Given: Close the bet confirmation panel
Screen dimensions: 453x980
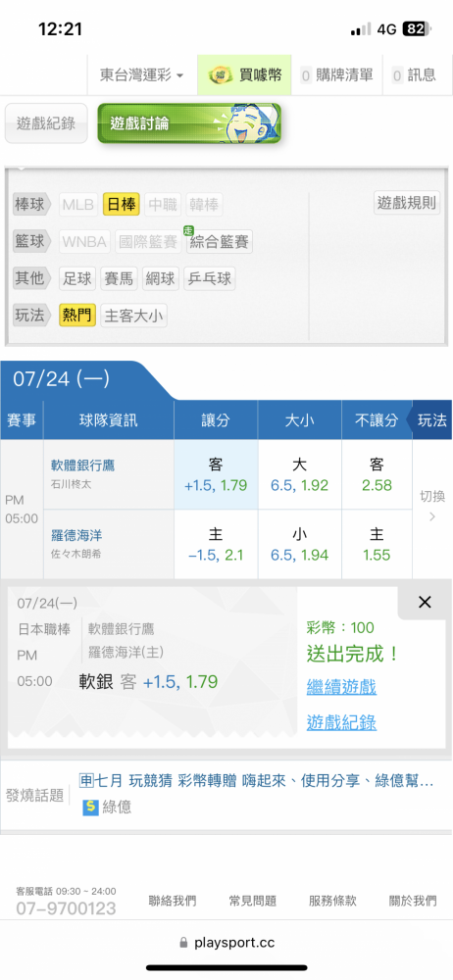Looking at the screenshot, I should (425, 603).
